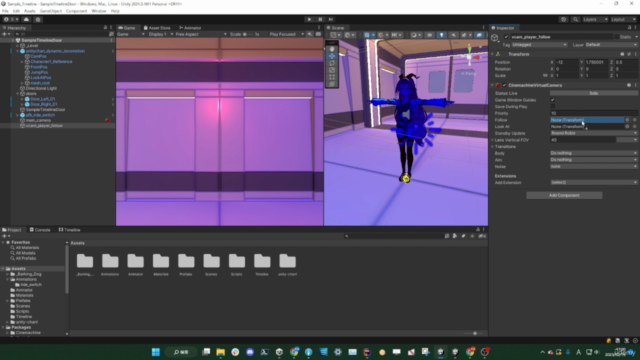Switch to the Asset Store tab
The height and width of the screenshot is (360, 640).
pyautogui.click(x=157, y=28)
